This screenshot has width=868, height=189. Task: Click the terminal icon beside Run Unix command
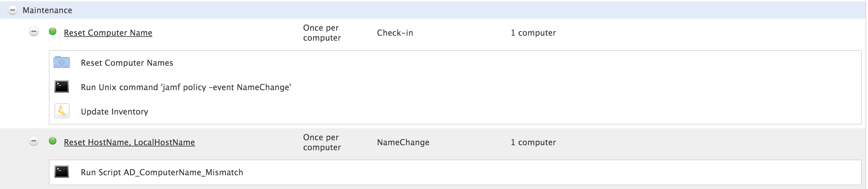coord(62,87)
